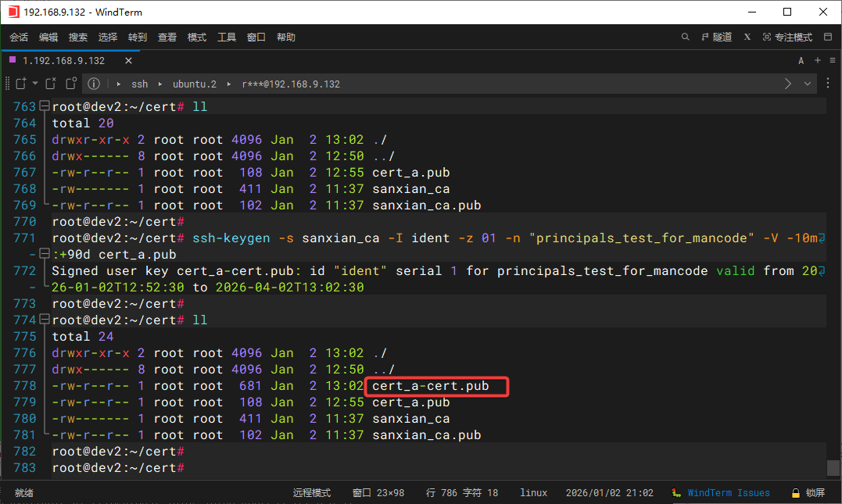The width and height of the screenshot is (842, 504).
Task: Toggle 专注模式 focus mode
Action: [787, 37]
